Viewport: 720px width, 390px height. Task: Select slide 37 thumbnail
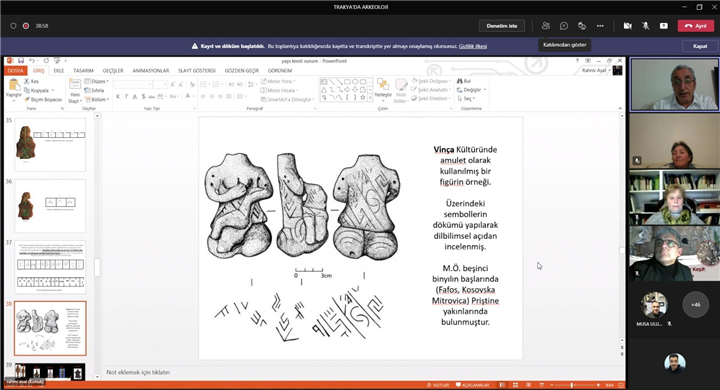tap(50, 267)
